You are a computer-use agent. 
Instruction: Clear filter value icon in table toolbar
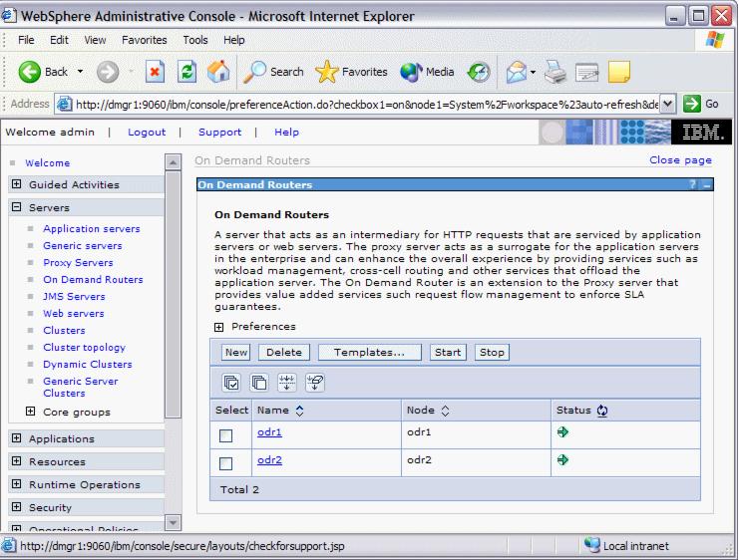click(314, 383)
